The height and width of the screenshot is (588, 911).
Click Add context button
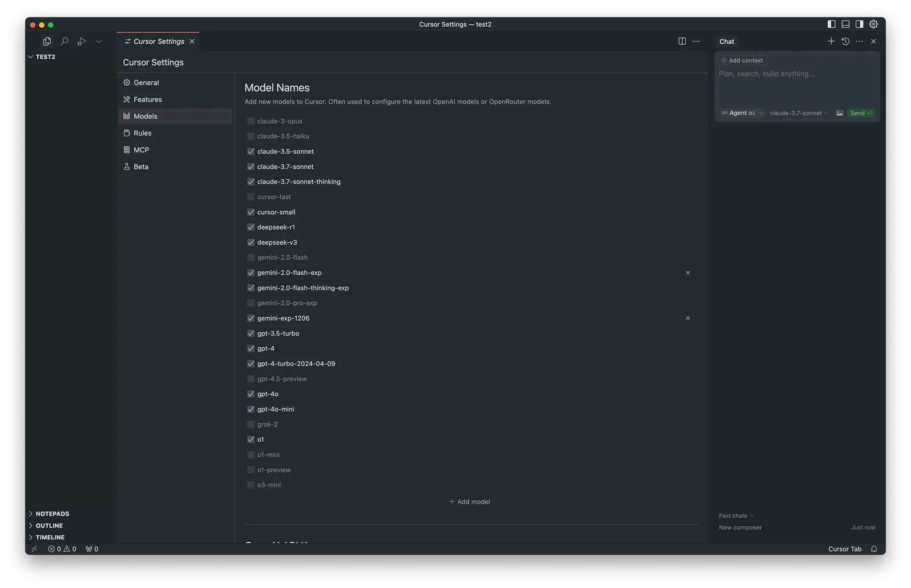point(742,60)
